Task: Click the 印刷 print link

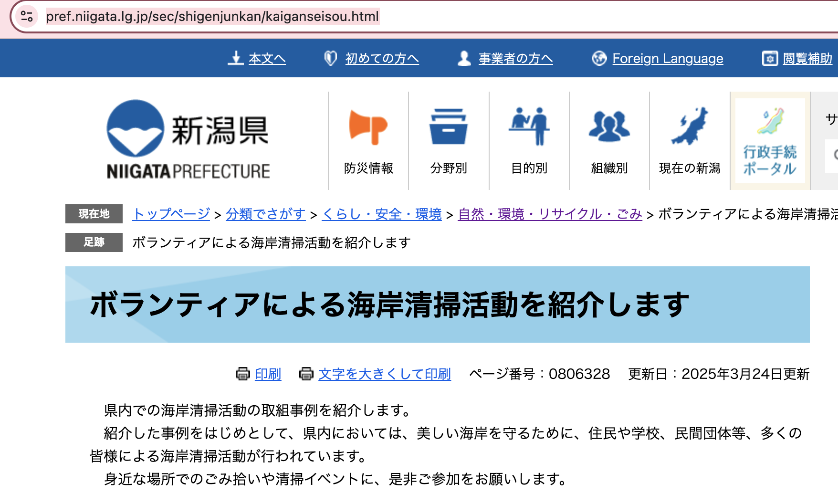Action: coord(268,374)
